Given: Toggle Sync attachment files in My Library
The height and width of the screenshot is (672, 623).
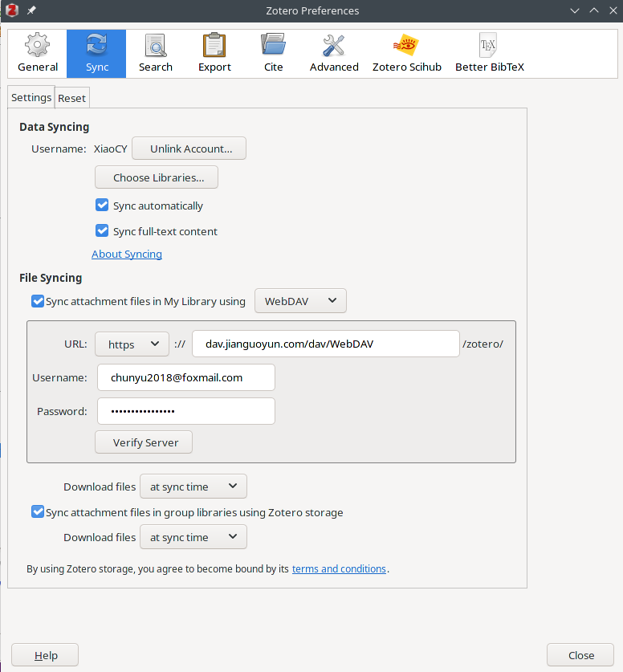Looking at the screenshot, I should 38,301.
